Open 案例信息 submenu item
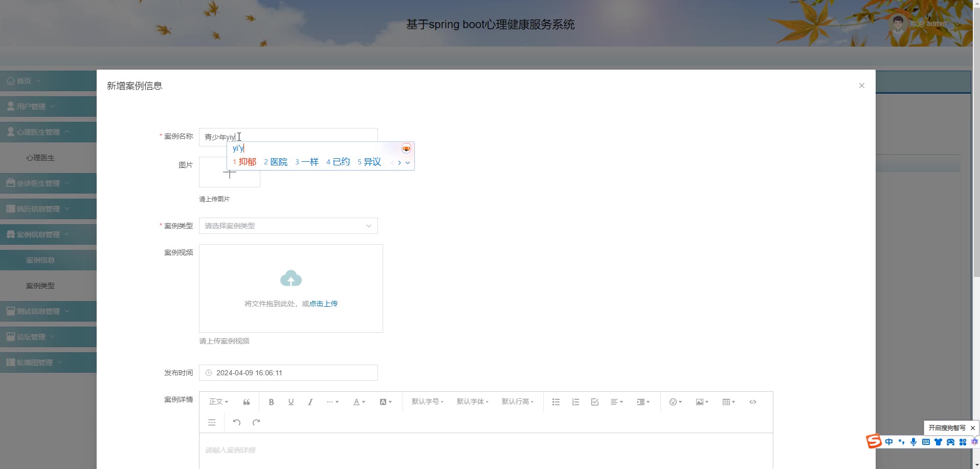The image size is (980, 469). tap(48, 260)
